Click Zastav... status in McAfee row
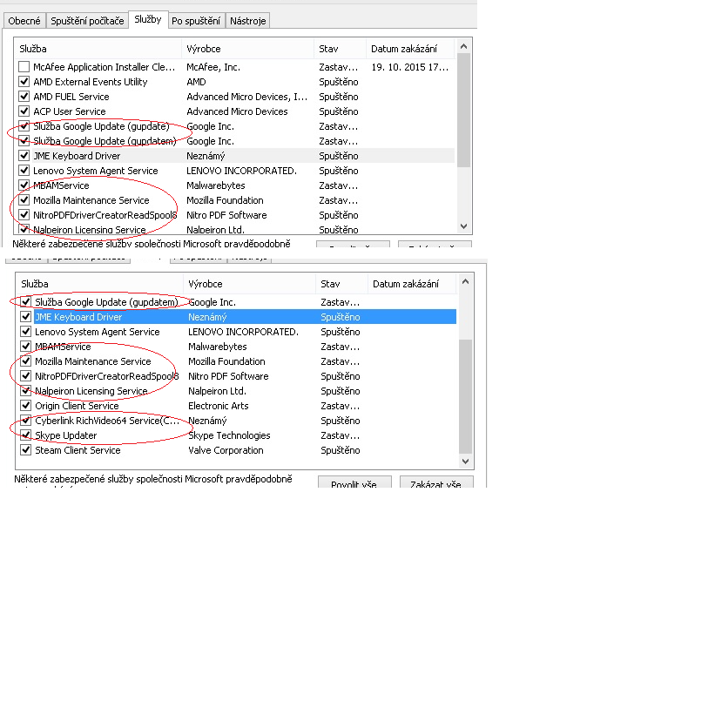 (x=339, y=67)
